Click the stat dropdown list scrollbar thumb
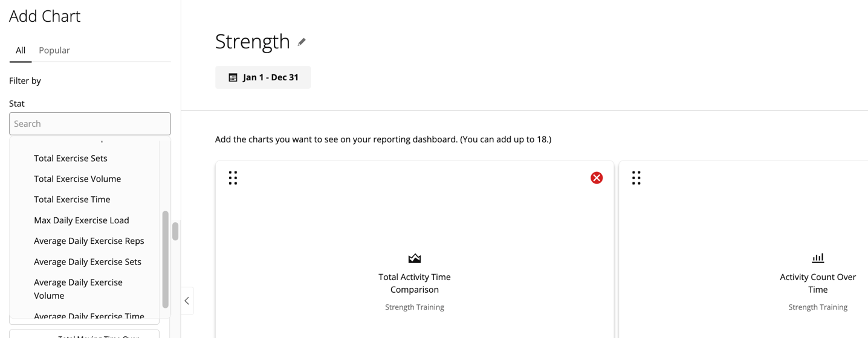Screen dimensions: 868x338 tap(165, 260)
